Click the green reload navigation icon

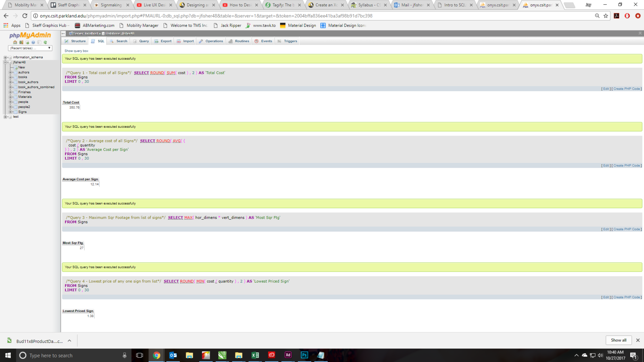pyautogui.click(x=45, y=42)
